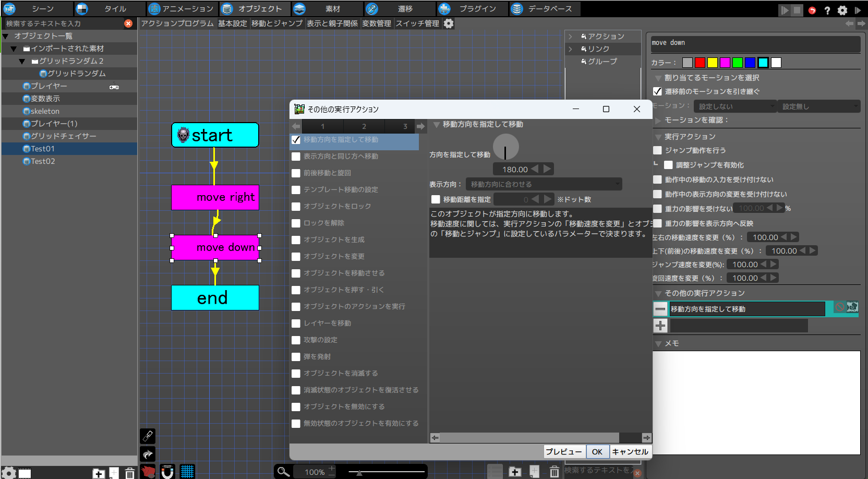Check the 表示方向と同じ方へ移動 option
Screen dimensions: 868x479
[296, 157]
